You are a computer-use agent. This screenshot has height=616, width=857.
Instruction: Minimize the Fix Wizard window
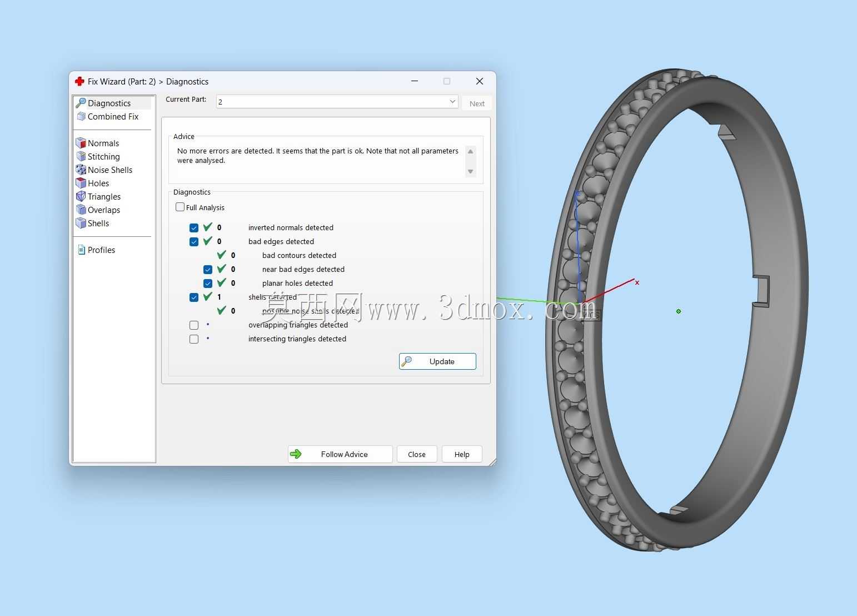[415, 81]
